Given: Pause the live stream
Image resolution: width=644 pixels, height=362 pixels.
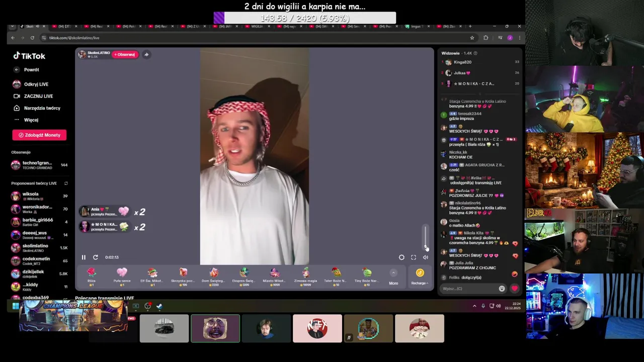Looking at the screenshot, I should [x=84, y=257].
